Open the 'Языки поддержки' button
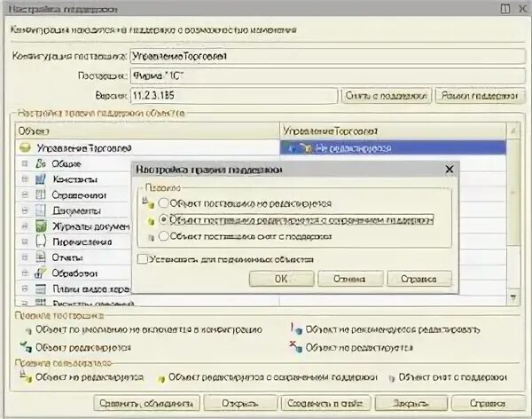The height and width of the screenshot is (419, 532). pos(480,96)
